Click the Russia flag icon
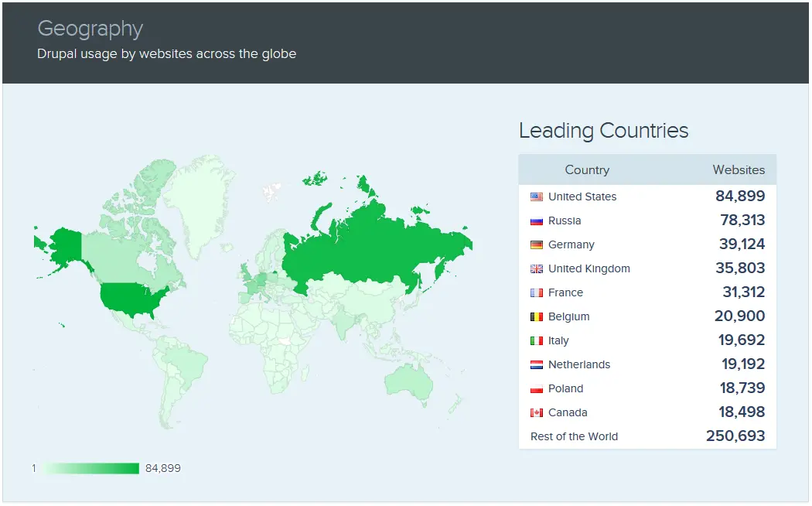 click(x=537, y=221)
